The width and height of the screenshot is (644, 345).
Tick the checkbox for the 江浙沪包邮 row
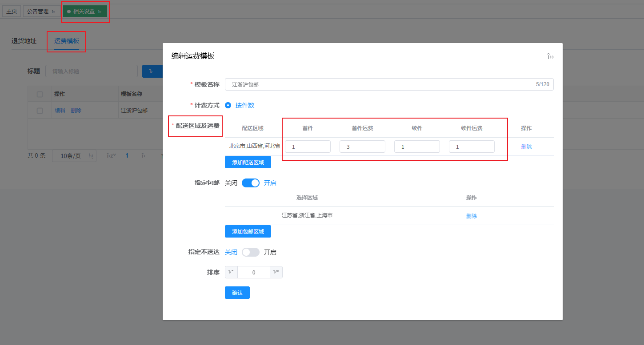tap(40, 111)
